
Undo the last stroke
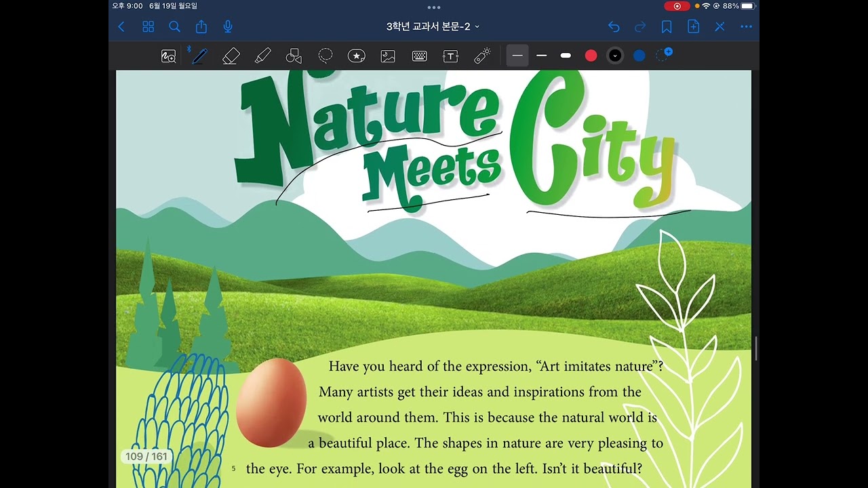[x=614, y=26]
